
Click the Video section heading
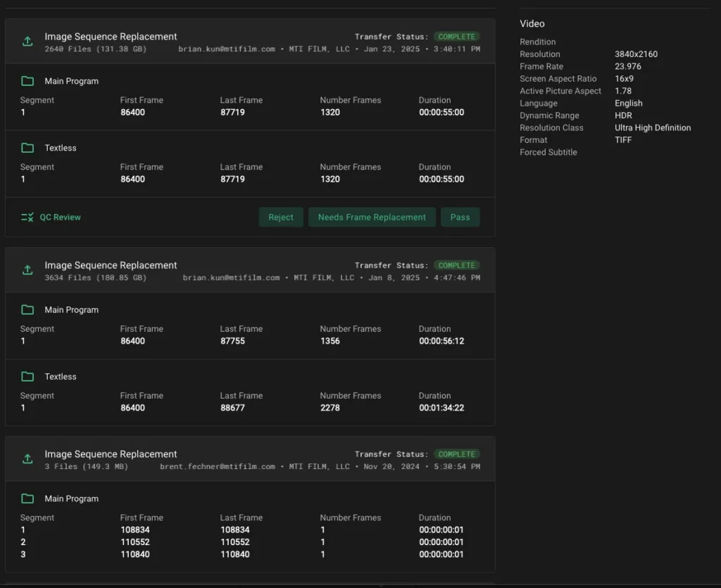tap(532, 24)
